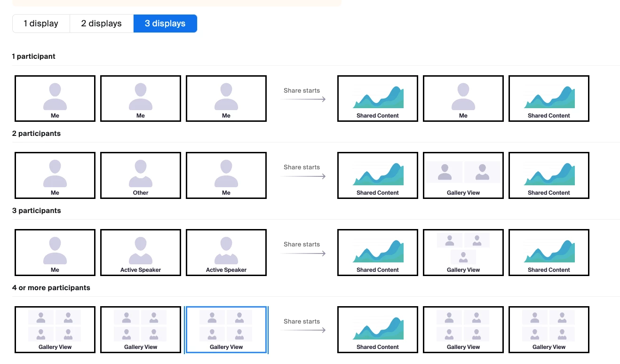
Task: Click Shared Content thumbnail in 4 or more participants row
Action: [x=378, y=330]
